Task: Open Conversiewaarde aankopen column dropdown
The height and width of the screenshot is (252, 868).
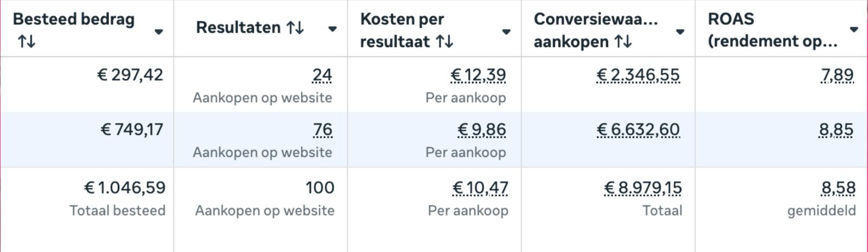Action: [680, 31]
